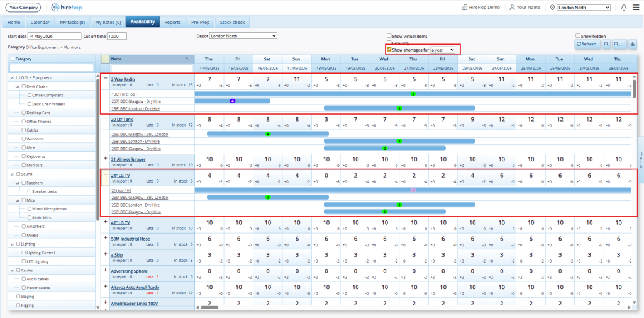Click the Start date field
The image size is (644, 318).
click(54, 36)
